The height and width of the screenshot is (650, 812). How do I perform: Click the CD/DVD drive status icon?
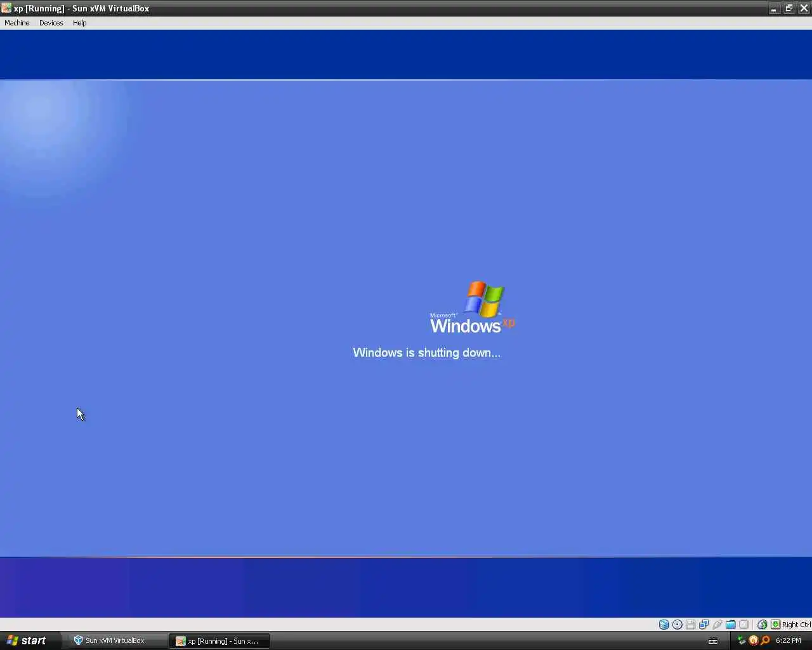coord(678,625)
